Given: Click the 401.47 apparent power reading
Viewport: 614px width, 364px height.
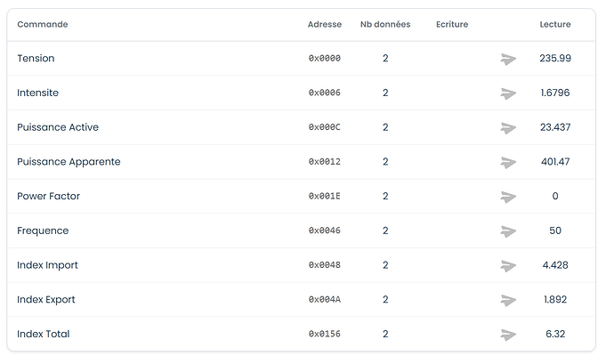Looking at the screenshot, I should 555,162.
